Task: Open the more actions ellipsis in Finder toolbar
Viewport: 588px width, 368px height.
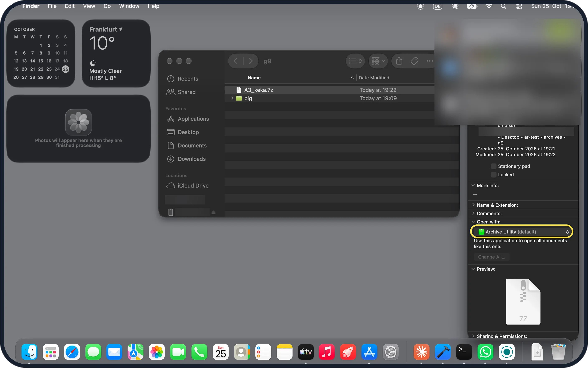Action: [x=430, y=61]
